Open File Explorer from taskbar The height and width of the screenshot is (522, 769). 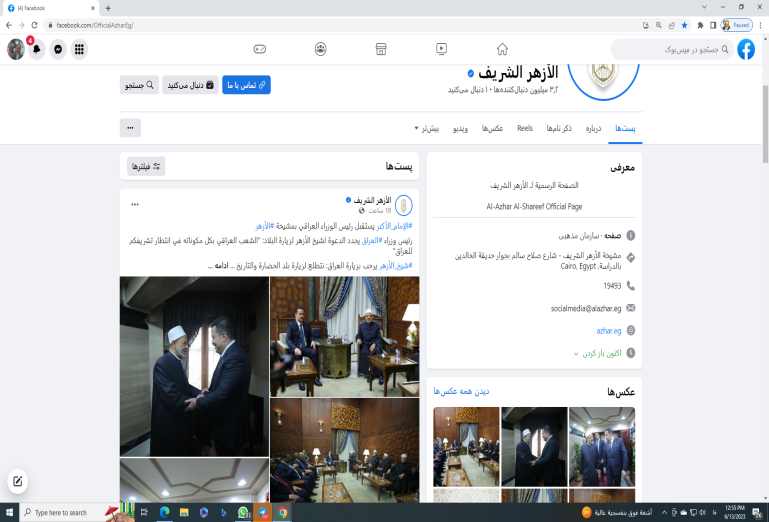pyautogui.click(x=184, y=512)
